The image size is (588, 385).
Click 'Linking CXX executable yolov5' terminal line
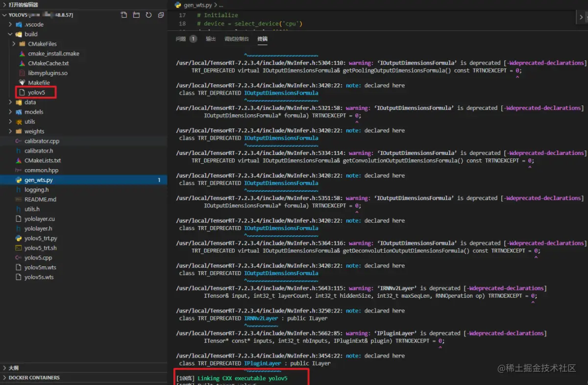point(242,379)
